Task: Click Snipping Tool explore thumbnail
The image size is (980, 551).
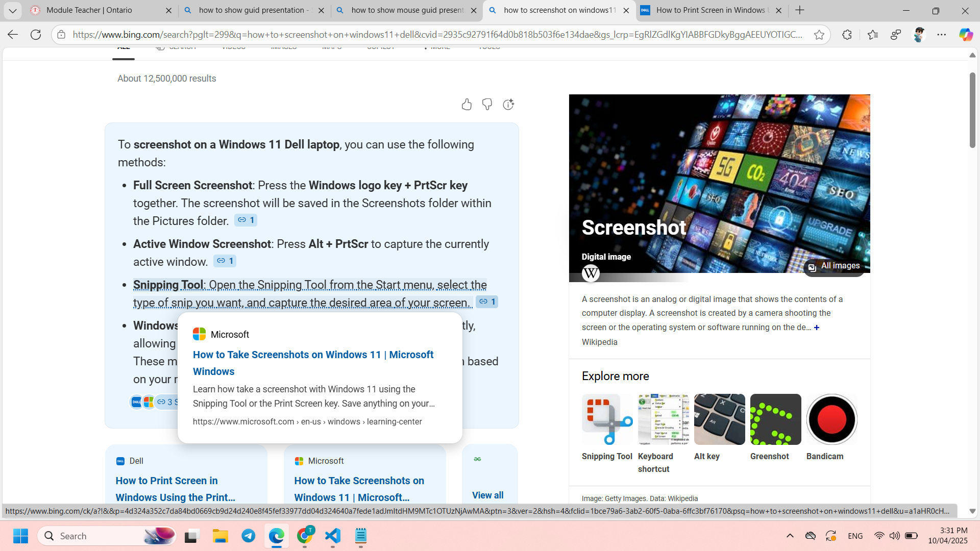Action: coord(607,419)
